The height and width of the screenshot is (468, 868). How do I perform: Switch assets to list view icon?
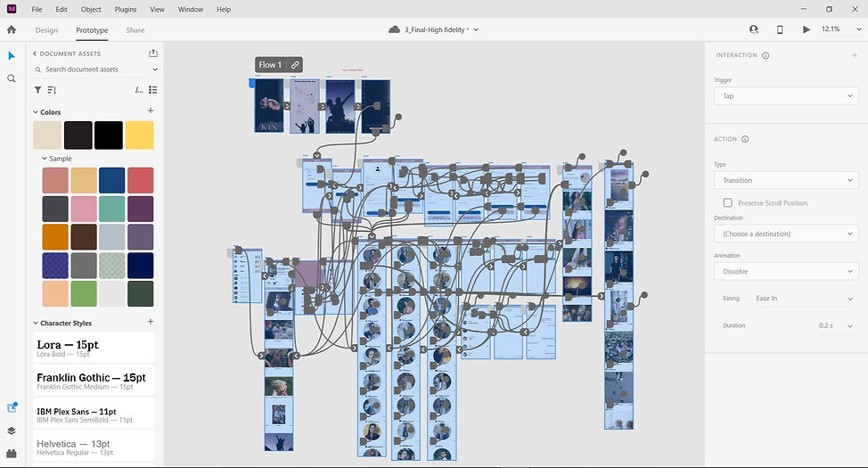[152, 90]
